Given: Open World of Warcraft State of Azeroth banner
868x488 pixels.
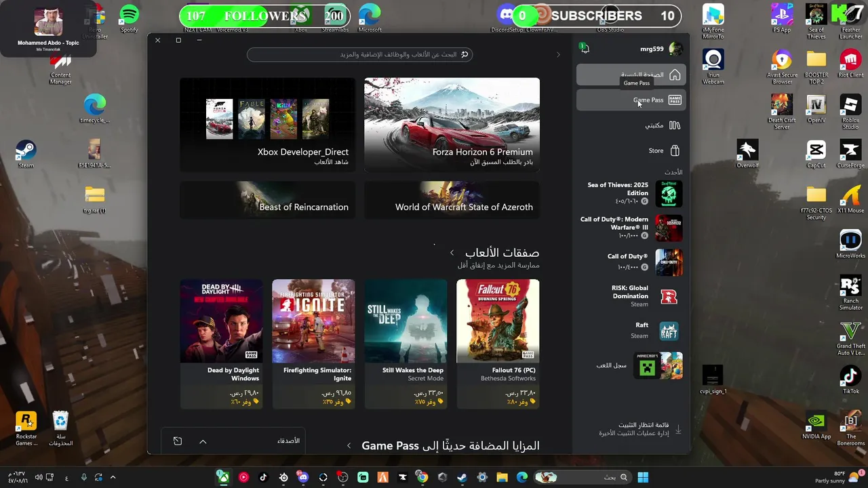Looking at the screenshot, I should pos(452,200).
